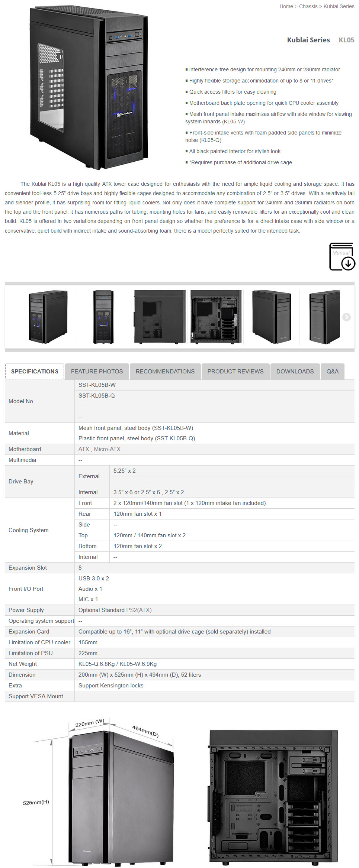This screenshot has width=359, height=868.
Task: Open the PS2(ATX) power supply link
Action: (x=139, y=610)
